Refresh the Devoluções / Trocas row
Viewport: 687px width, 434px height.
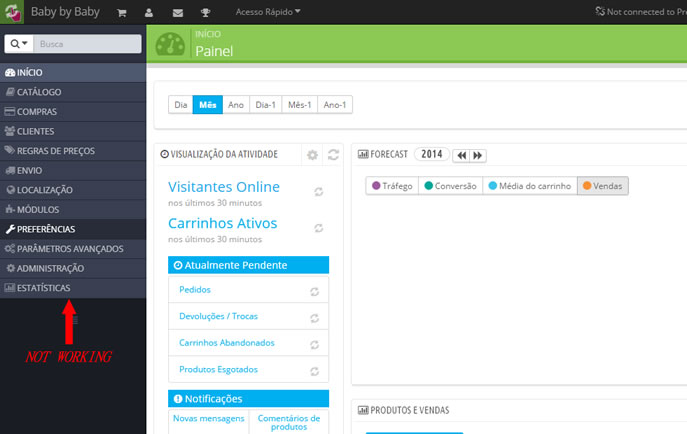(x=315, y=318)
